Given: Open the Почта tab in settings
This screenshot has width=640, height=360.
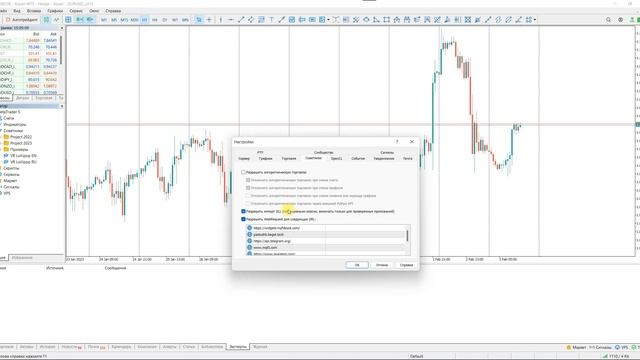Looking at the screenshot, I should pyautogui.click(x=408, y=158).
